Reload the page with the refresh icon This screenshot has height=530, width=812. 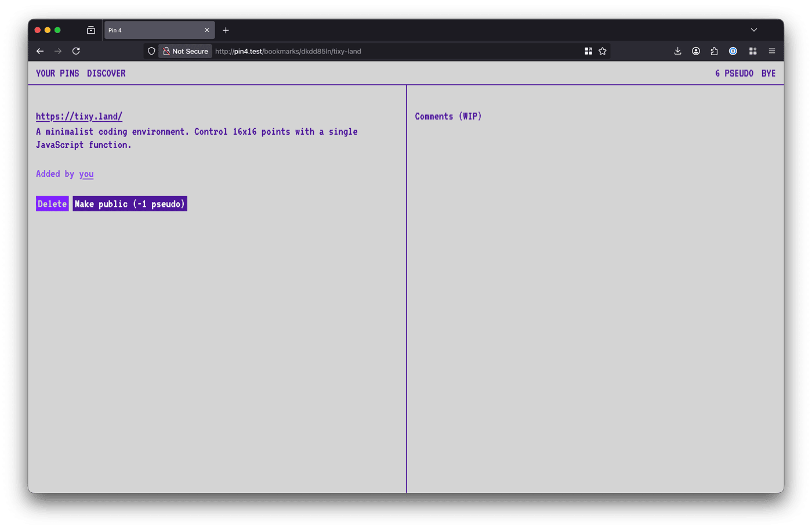click(76, 51)
